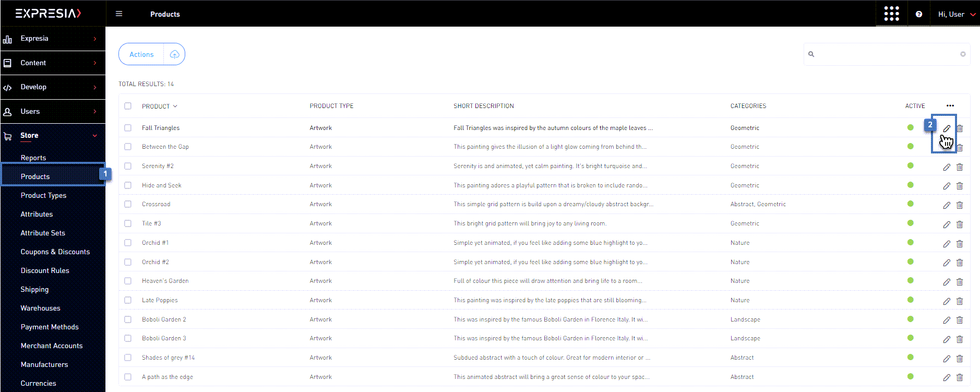This screenshot has width=980, height=392.
Task: Collapse the Store sidebar section
Action: [x=52, y=136]
